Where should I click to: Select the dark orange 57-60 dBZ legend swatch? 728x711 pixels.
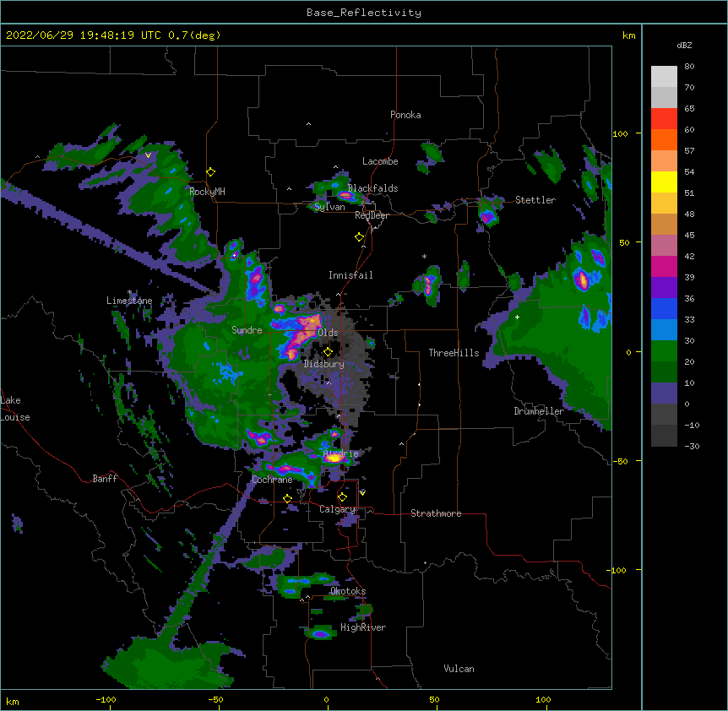[x=664, y=139]
